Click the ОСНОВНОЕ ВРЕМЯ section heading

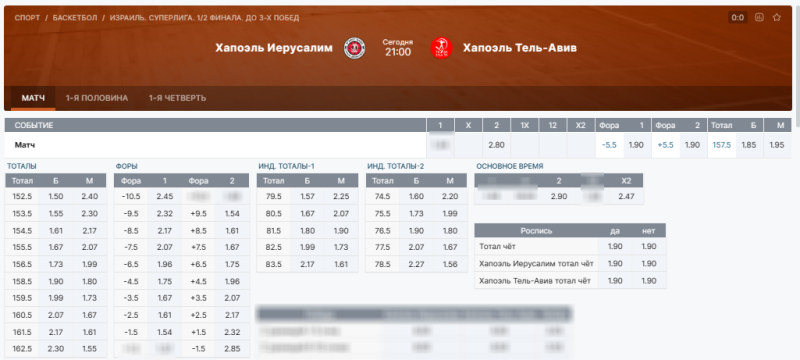[x=510, y=166]
